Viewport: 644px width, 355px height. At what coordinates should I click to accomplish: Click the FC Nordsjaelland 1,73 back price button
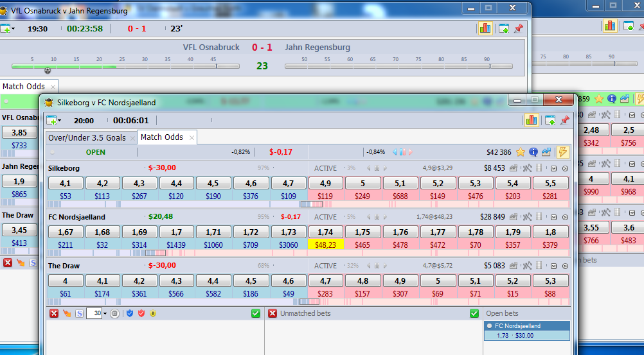[x=289, y=232]
